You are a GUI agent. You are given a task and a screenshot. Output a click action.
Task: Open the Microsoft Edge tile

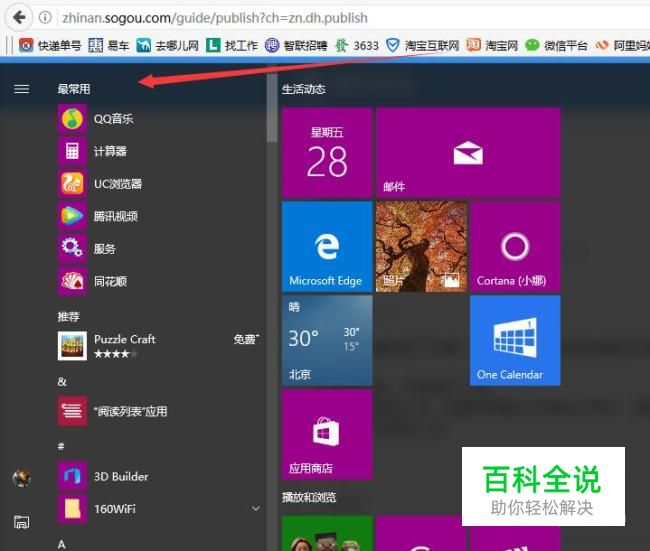(x=327, y=247)
